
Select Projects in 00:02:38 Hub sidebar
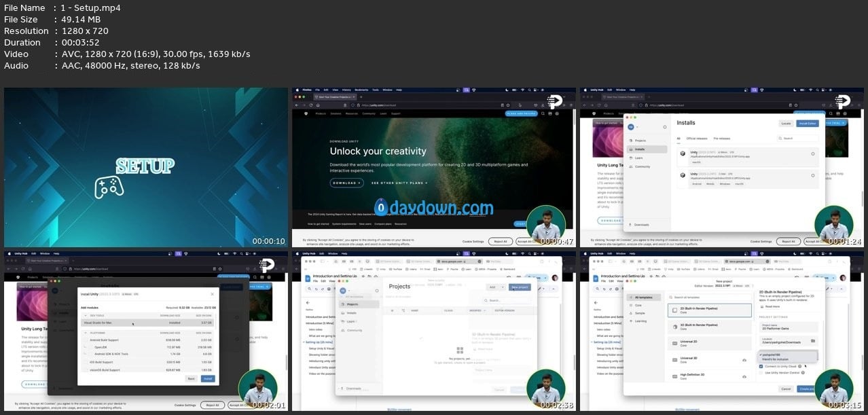pos(359,304)
